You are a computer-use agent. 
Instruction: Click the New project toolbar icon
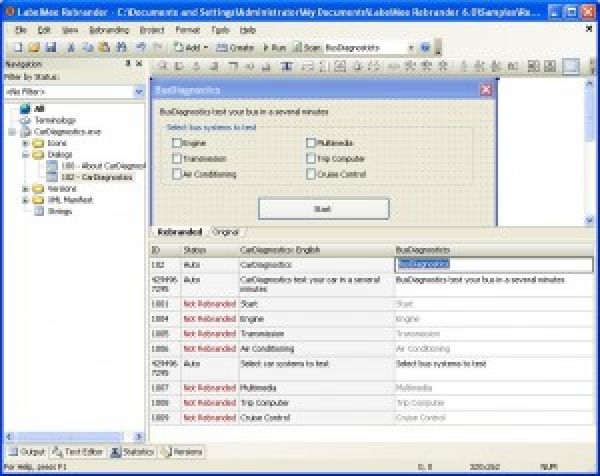[9, 47]
